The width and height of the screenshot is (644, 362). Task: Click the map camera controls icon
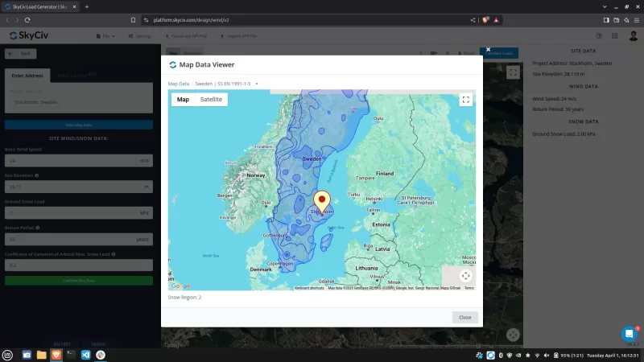(465, 275)
